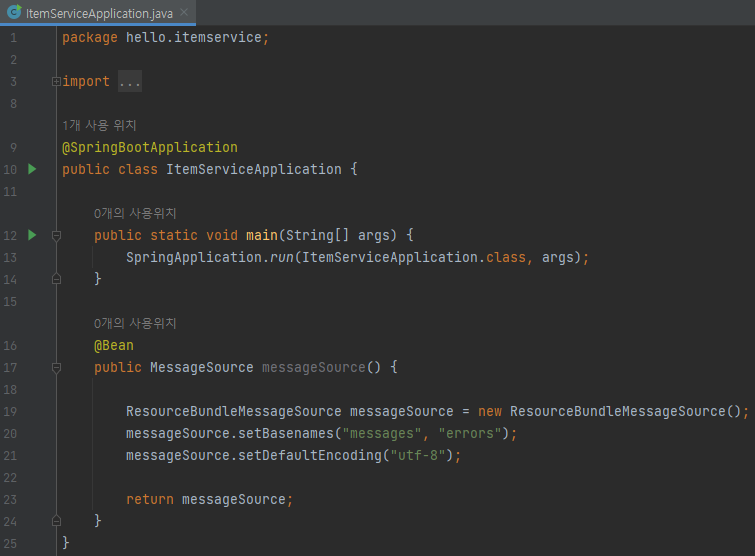
Task: Click the fold end marker at line 24
Action: 56,521
